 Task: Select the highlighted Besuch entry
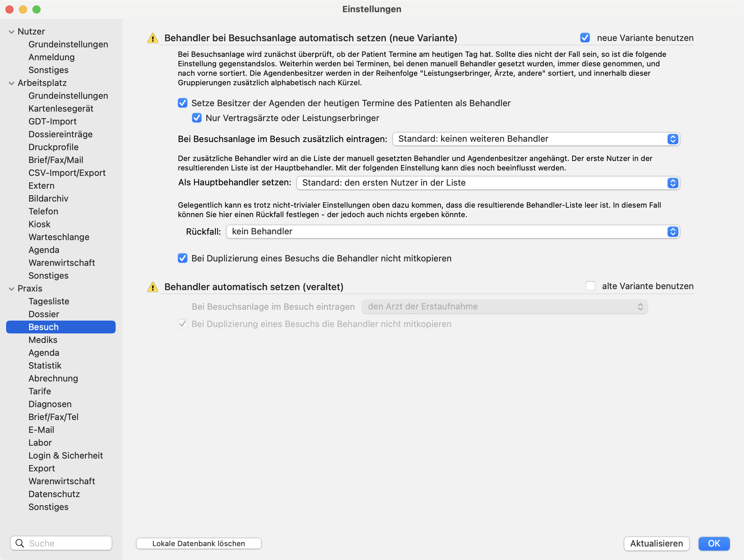(61, 327)
